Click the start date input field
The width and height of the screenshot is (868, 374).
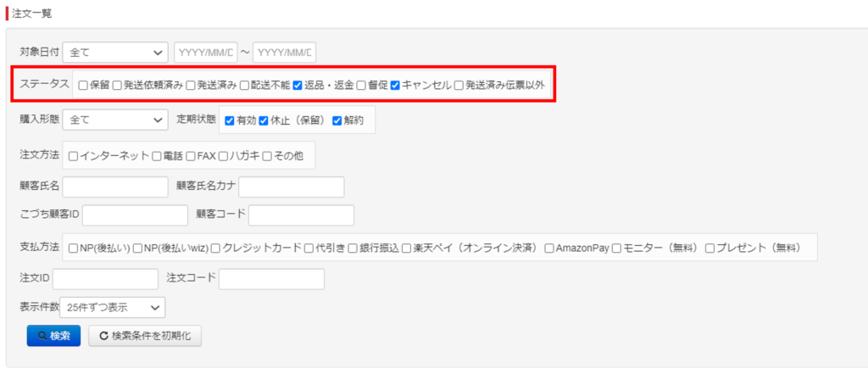[205, 53]
